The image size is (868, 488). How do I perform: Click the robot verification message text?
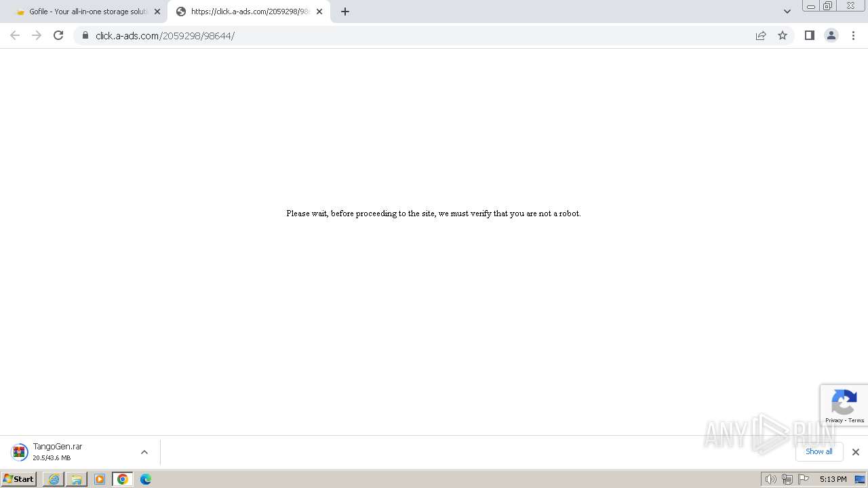(433, 213)
